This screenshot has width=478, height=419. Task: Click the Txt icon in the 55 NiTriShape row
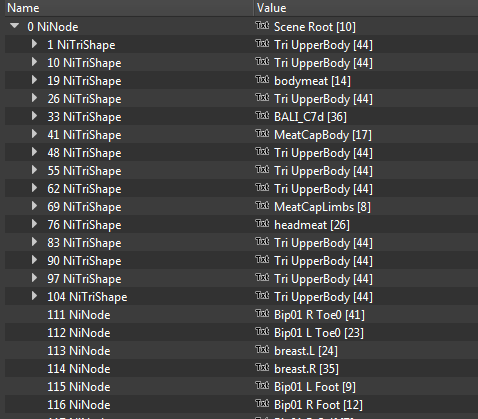[262, 170]
